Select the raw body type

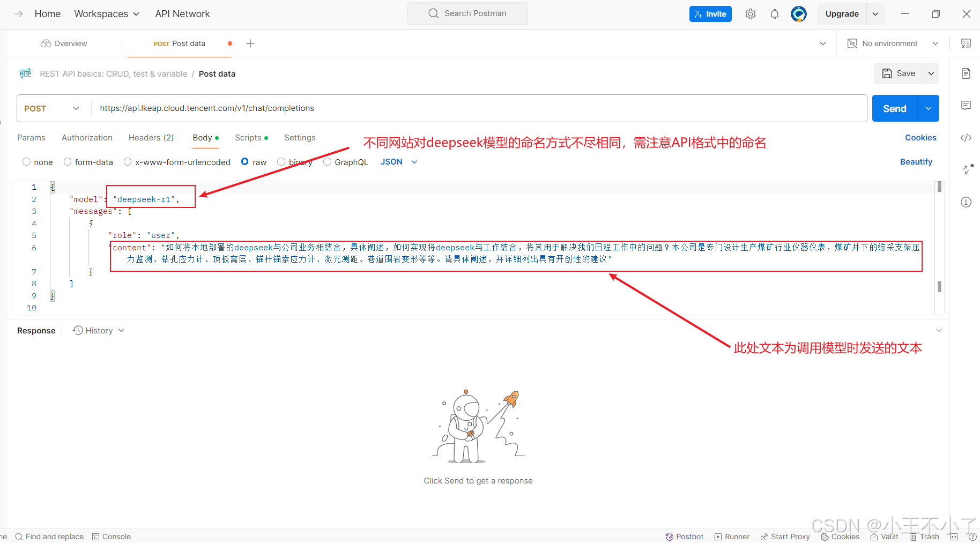(x=245, y=161)
